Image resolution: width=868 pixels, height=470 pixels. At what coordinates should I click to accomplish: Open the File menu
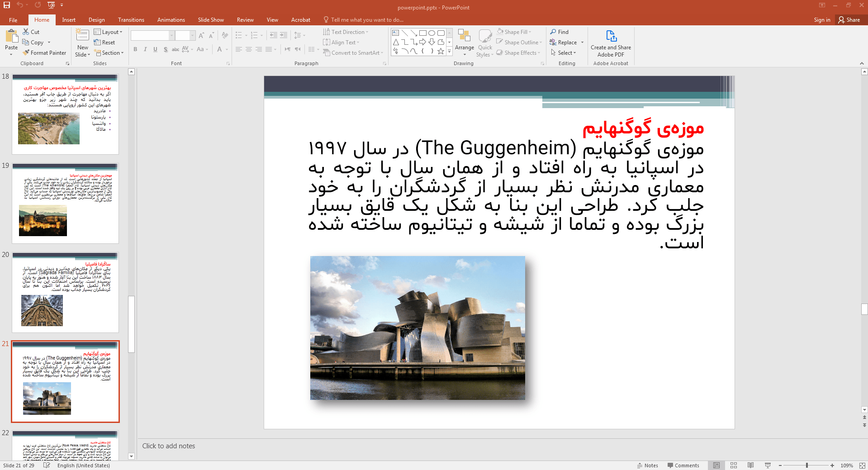pos(13,20)
